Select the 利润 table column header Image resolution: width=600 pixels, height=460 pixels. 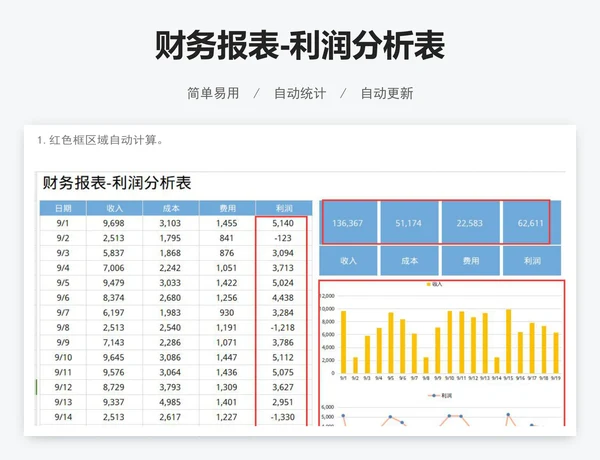tap(284, 208)
